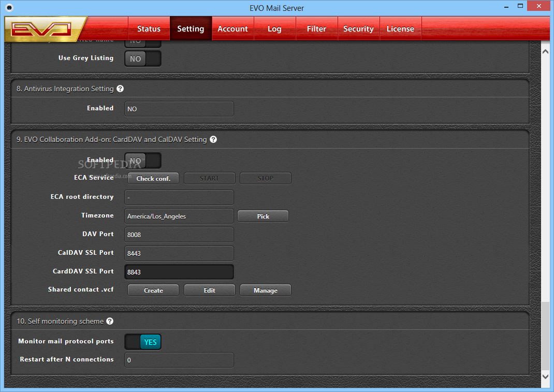Manage shared contact .vcf files
The height and width of the screenshot is (392, 554).
click(x=266, y=290)
